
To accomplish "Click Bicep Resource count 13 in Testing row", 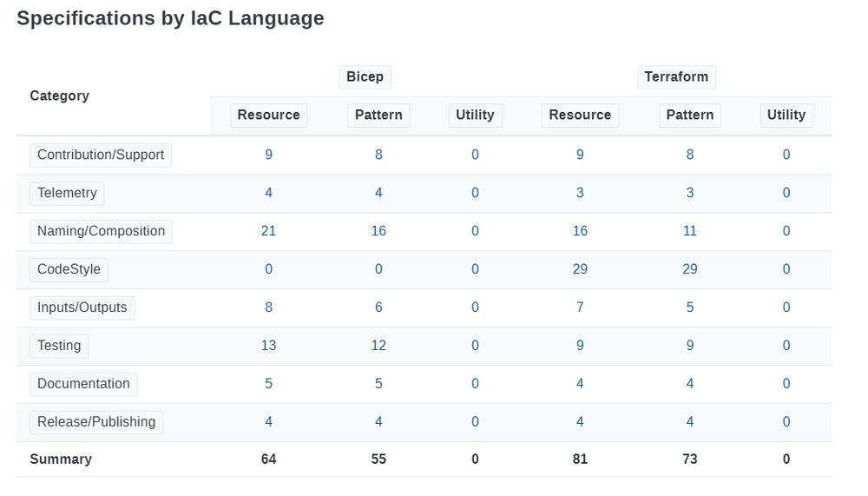I will [268, 347].
